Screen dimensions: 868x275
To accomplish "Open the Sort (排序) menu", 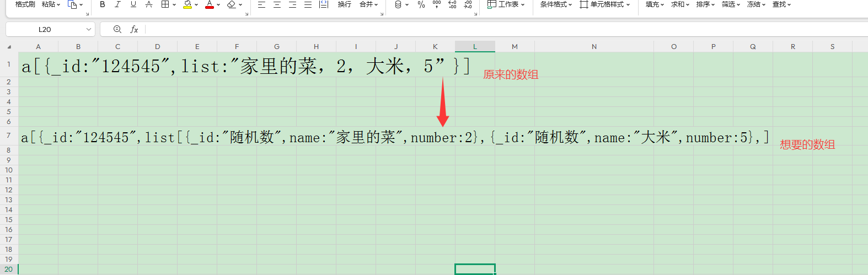I will [x=705, y=4].
